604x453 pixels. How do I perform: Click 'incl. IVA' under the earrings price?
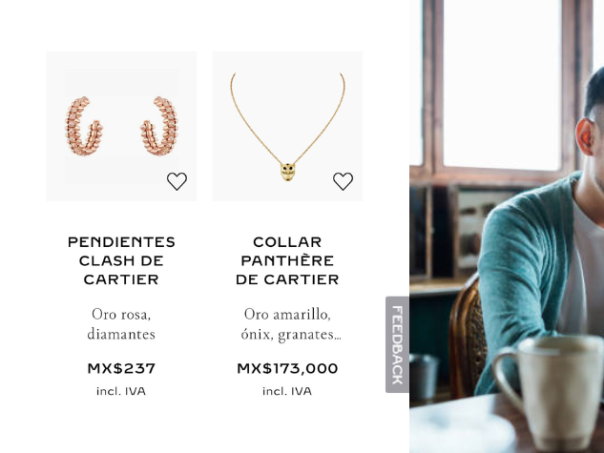point(121,391)
